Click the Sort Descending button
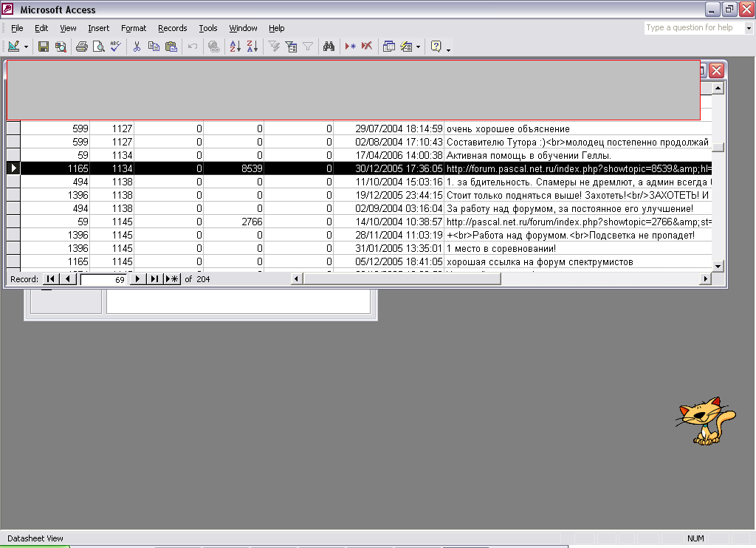Screen dimensions: 756x548 click(252, 47)
